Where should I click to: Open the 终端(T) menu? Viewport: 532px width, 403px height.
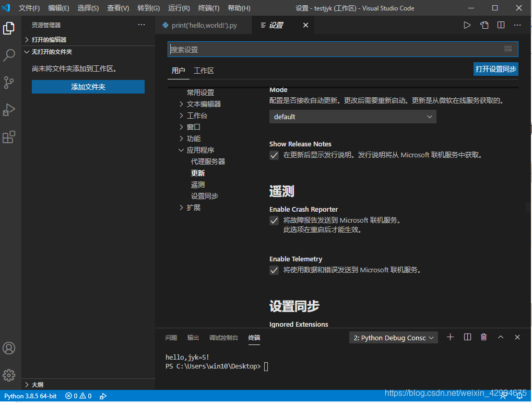point(209,8)
